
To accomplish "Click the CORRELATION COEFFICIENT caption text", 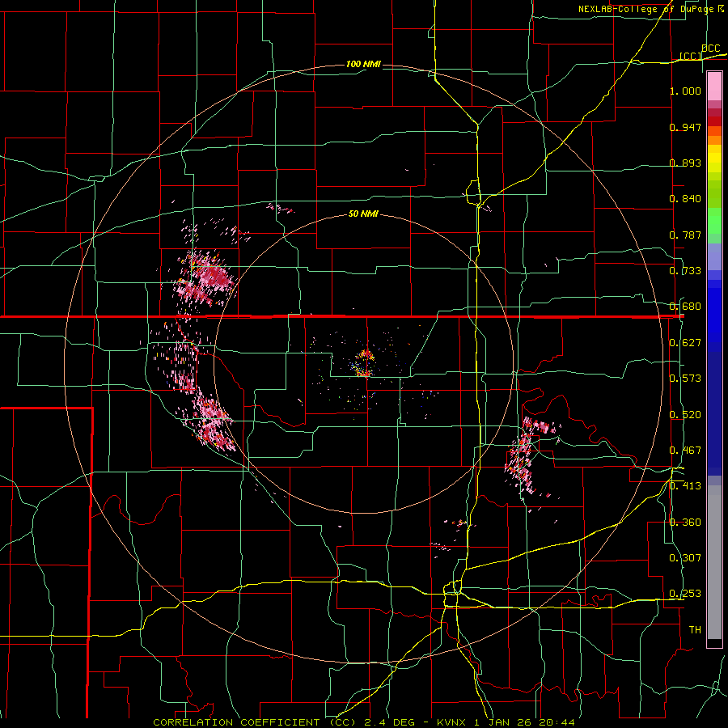I will pyautogui.click(x=239, y=722).
